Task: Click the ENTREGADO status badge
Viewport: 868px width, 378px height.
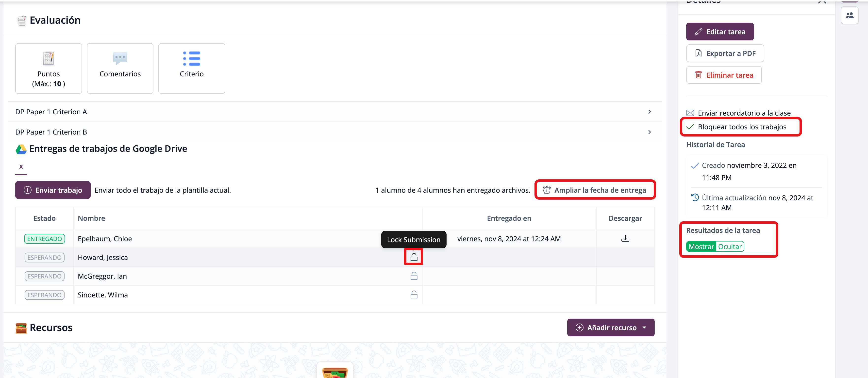Action: pyautogui.click(x=45, y=239)
